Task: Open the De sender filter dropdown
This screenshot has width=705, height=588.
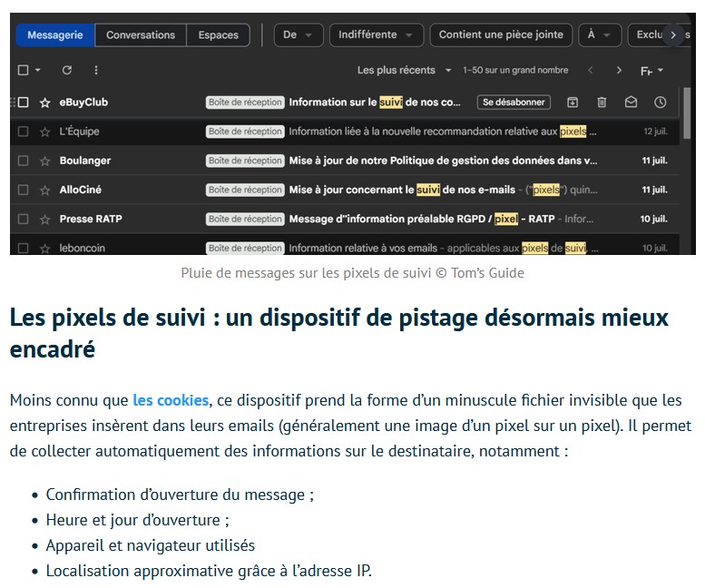Action: 299,35
